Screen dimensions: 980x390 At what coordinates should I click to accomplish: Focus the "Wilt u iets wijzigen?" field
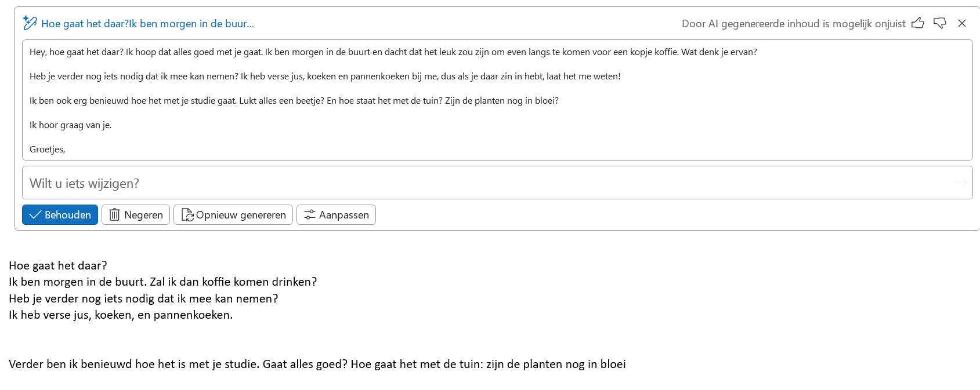464,183
